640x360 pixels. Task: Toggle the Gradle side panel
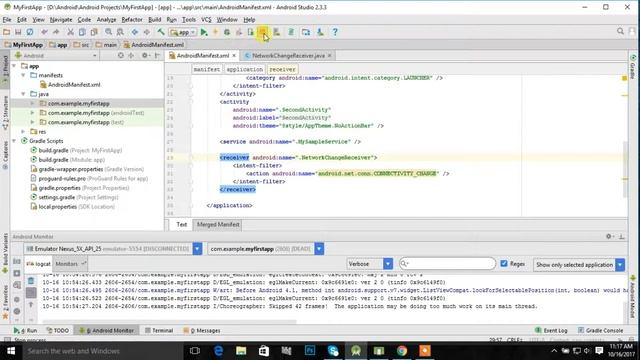tap(633, 68)
